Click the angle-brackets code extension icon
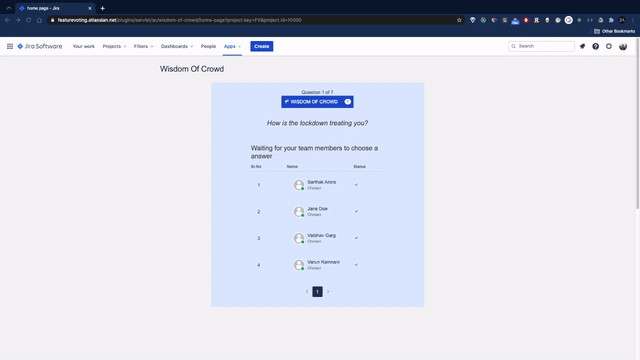 590,20
